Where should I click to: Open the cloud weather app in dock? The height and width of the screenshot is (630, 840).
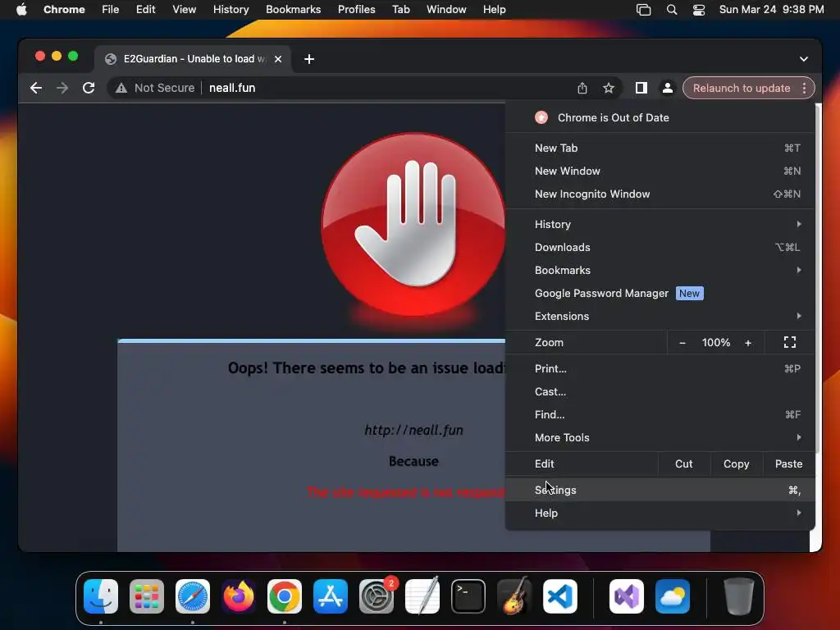673,596
